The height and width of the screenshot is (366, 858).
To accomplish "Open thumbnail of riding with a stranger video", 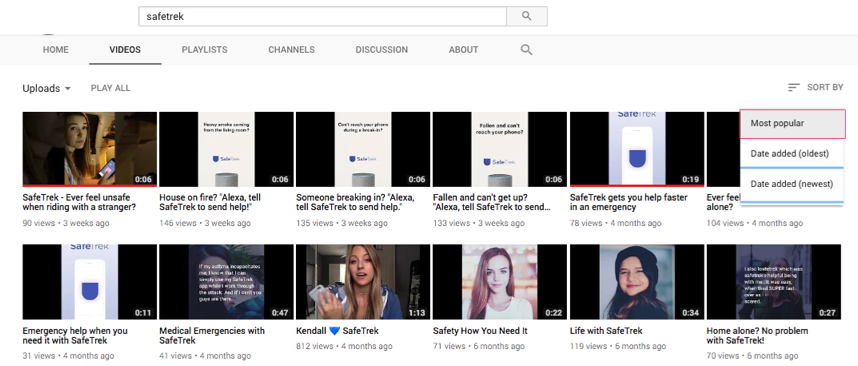I will pyautogui.click(x=90, y=149).
